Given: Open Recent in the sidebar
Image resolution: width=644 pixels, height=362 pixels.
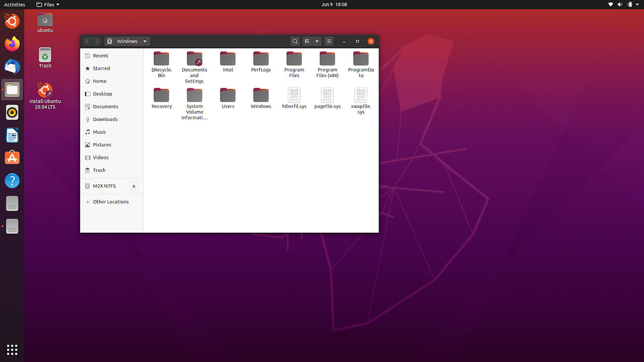Looking at the screenshot, I should [x=112, y=56].
